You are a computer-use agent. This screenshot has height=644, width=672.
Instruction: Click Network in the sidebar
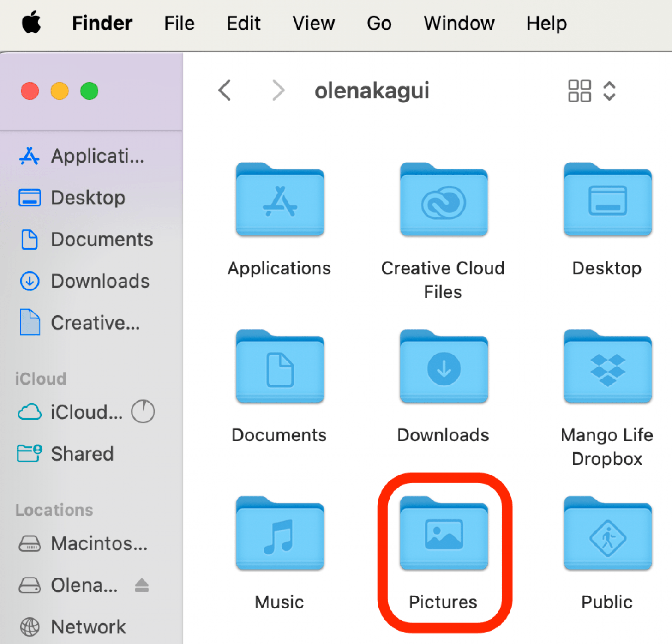pyautogui.click(x=88, y=626)
